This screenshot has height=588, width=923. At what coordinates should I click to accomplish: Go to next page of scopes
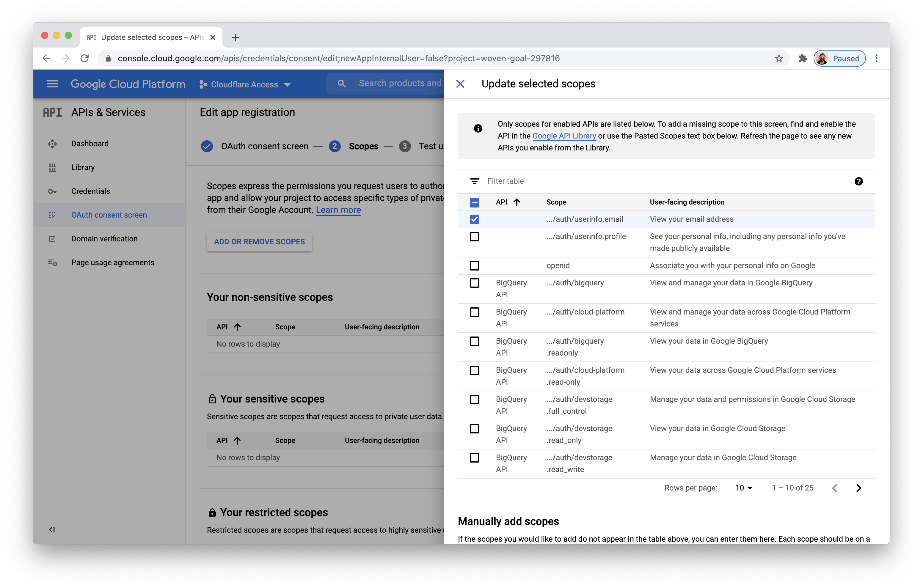pyautogui.click(x=858, y=488)
